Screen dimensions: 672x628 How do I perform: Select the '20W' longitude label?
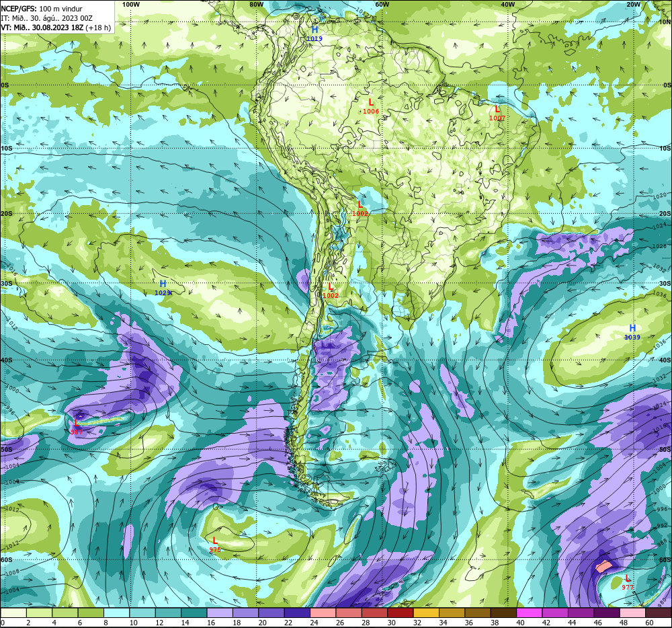(633, 4)
